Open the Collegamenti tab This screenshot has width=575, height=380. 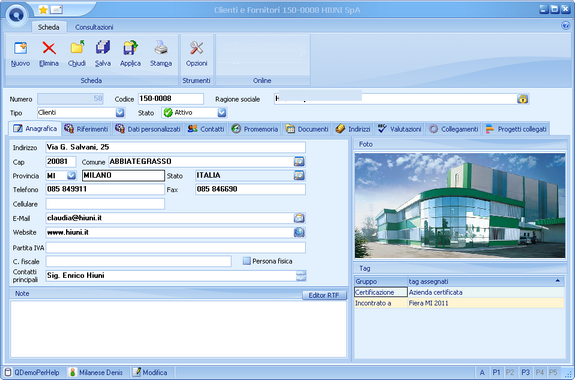pos(454,129)
